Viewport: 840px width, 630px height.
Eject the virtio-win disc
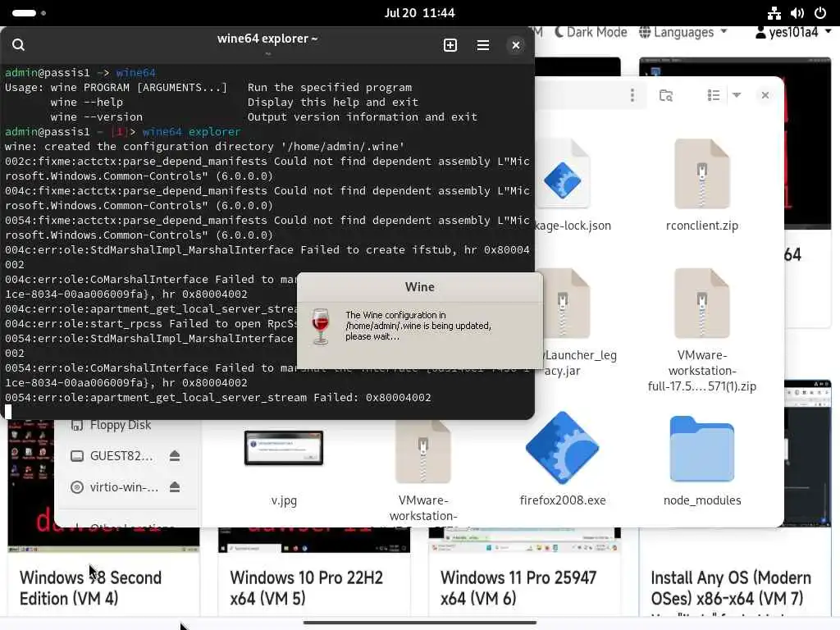click(175, 487)
